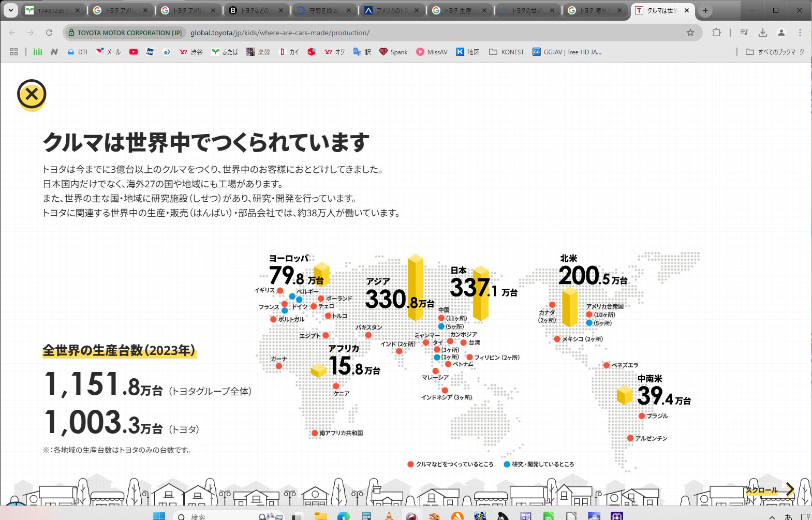Viewport: 812px width, 520px height.
Task: Open the tab search dropdown arrow
Action: (10, 10)
